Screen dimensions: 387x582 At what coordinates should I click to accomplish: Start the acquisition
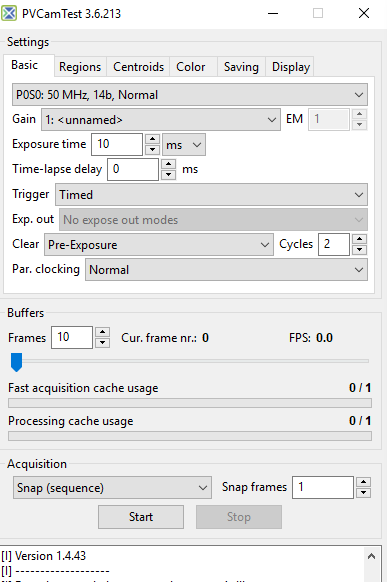tap(141, 517)
